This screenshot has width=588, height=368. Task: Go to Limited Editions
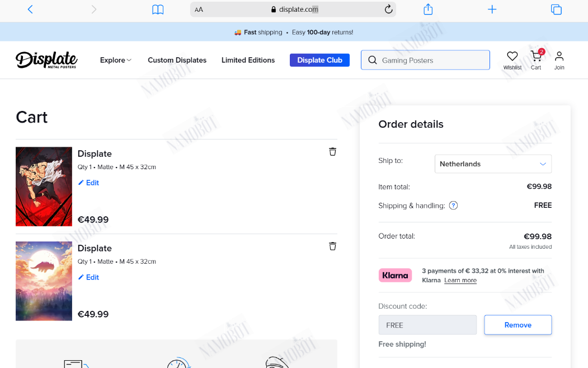tap(248, 60)
